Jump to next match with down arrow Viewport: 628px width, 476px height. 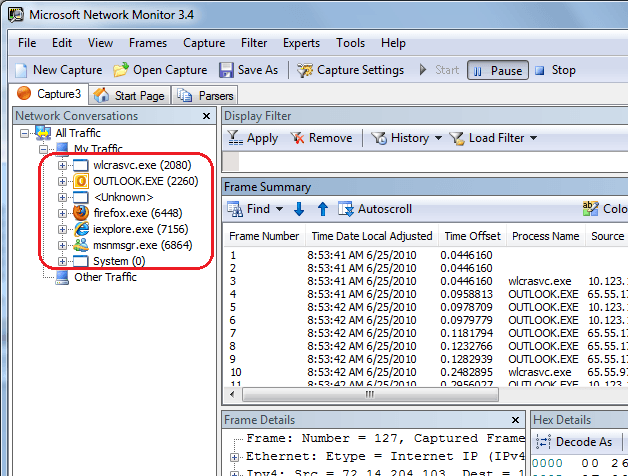click(x=299, y=209)
